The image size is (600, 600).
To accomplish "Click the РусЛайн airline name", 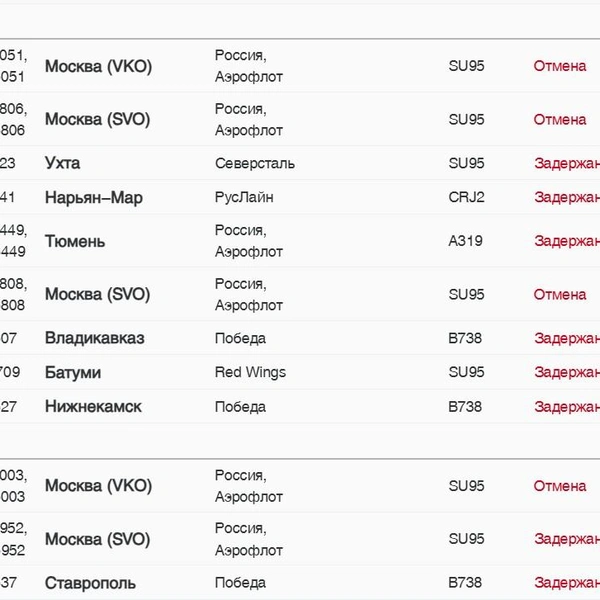I will pos(244,197).
